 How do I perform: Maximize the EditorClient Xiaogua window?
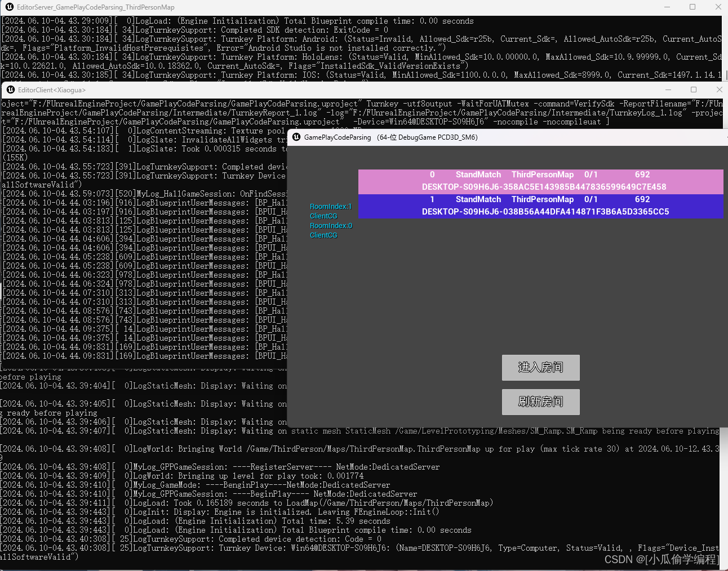click(694, 90)
